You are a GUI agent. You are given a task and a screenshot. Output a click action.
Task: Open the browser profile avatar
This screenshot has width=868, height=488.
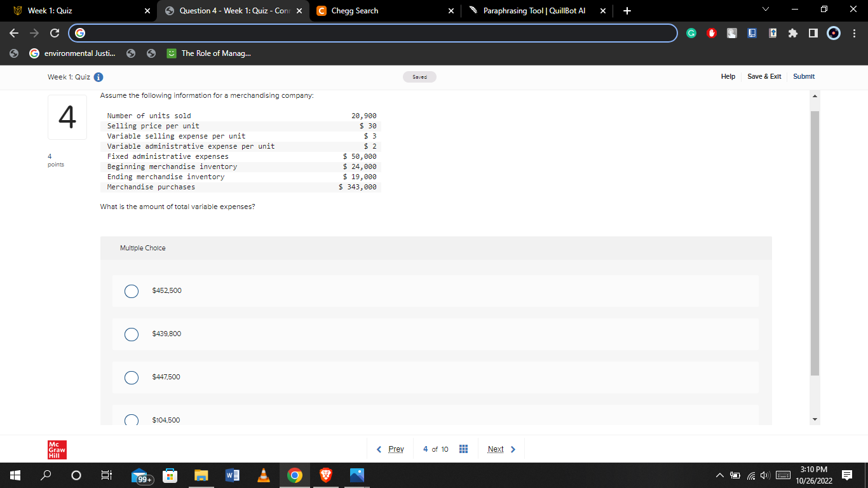pyautogui.click(x=835, y=33)
